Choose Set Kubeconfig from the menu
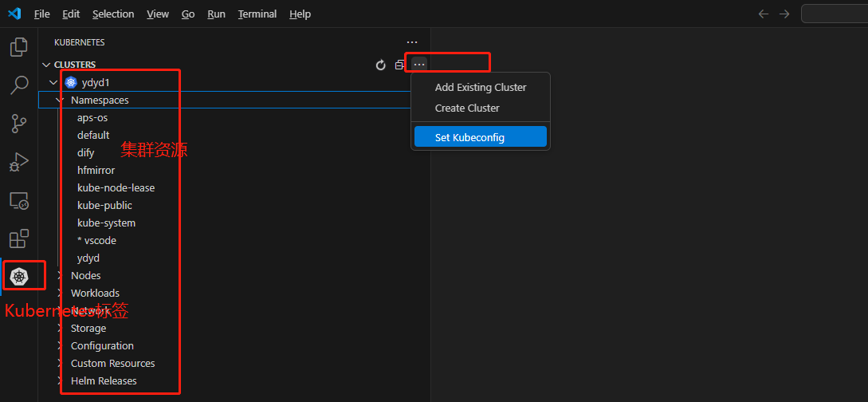The image size is (868, 402). (469, 137)
